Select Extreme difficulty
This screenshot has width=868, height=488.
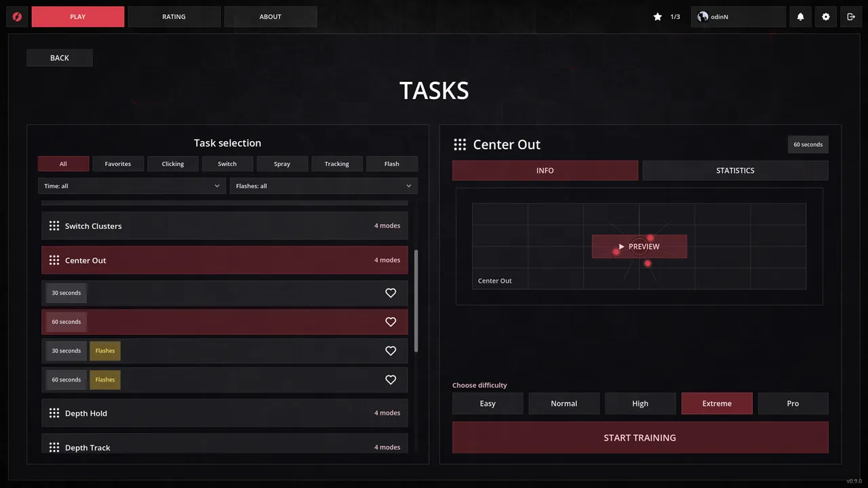point(717,403)
